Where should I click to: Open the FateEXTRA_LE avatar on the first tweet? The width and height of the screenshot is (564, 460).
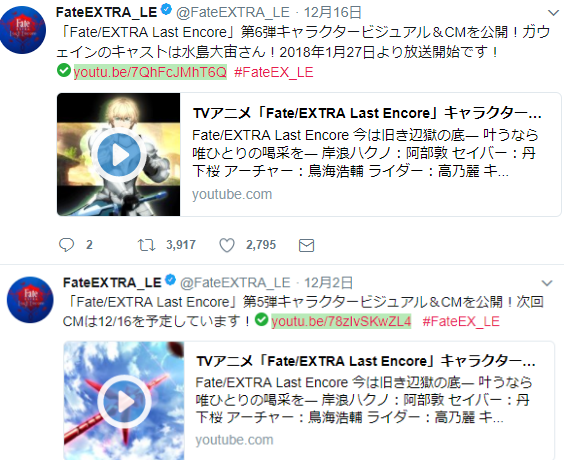point(23,30)
